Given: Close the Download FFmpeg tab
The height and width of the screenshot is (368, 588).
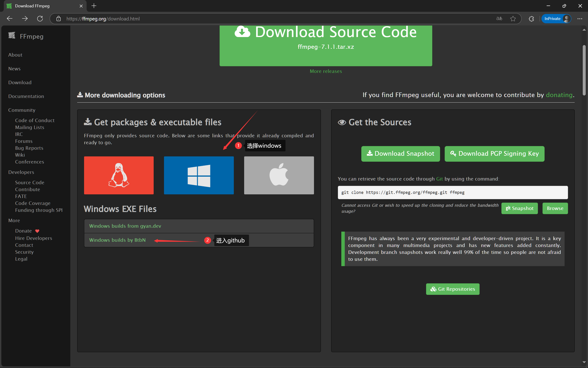Looking at the screenshot, I should tap(81, 6).
